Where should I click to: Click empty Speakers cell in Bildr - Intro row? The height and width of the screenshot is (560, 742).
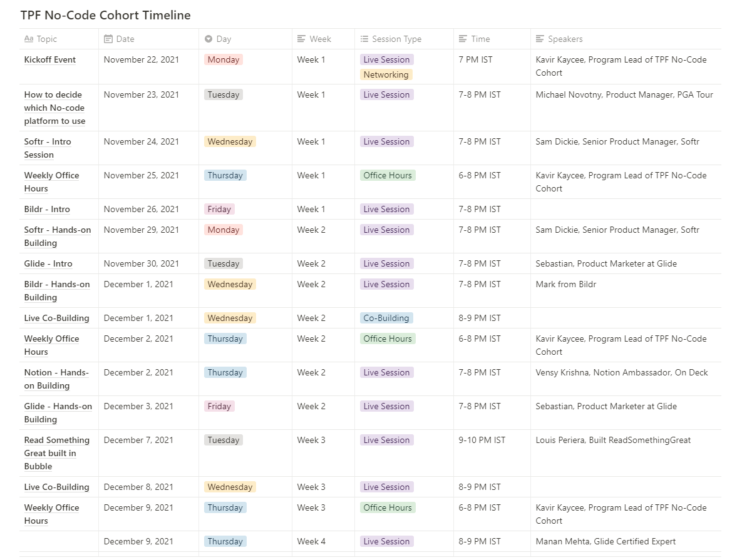[x=626, y=209]
